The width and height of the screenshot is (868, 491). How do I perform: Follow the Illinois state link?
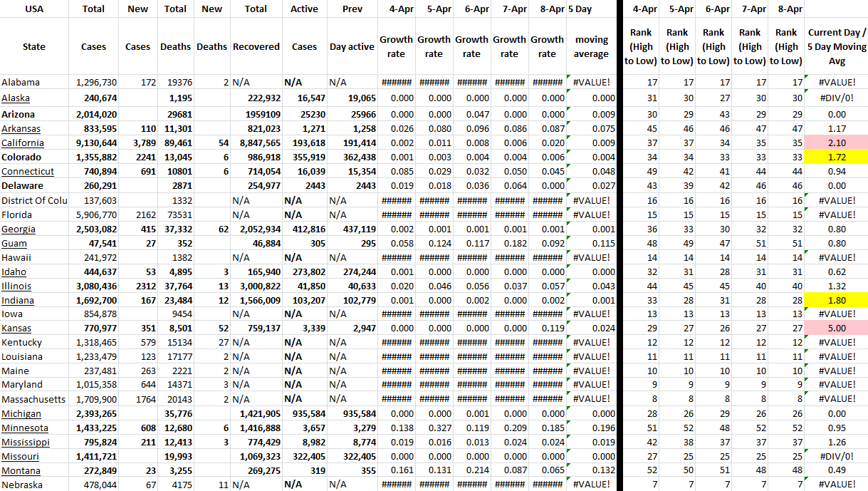[16, 286]
